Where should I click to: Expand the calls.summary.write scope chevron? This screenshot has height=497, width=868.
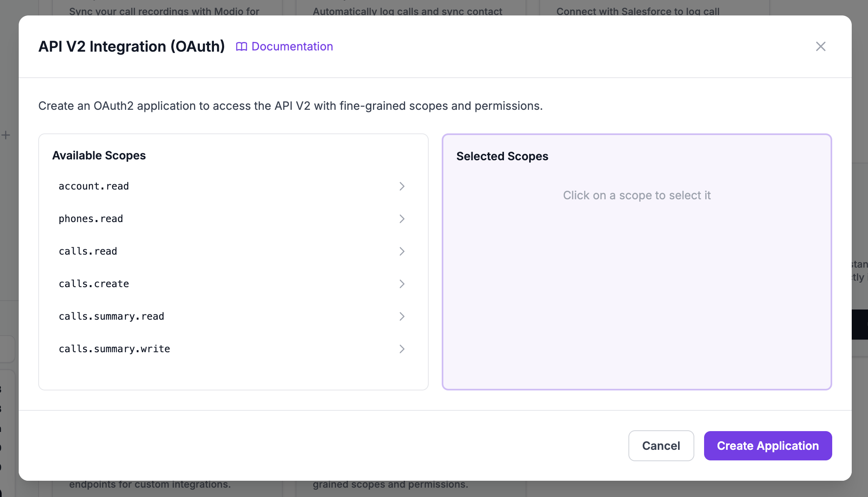click(402, 349)
